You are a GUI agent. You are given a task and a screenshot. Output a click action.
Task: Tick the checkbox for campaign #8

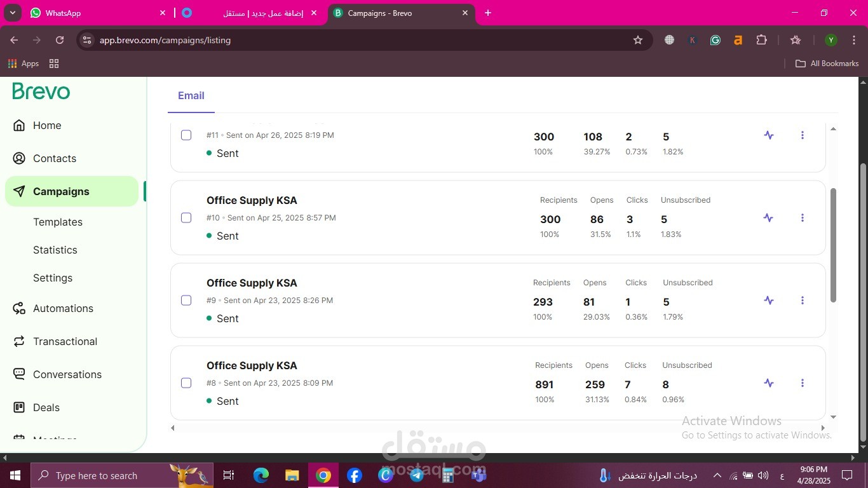point(186,383)
